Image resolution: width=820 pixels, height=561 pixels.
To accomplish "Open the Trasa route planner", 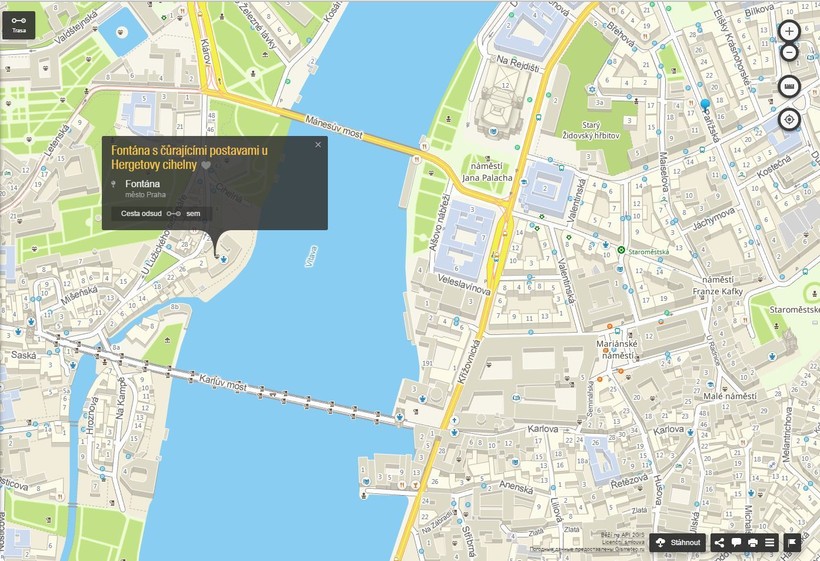I will coord(18,25).
